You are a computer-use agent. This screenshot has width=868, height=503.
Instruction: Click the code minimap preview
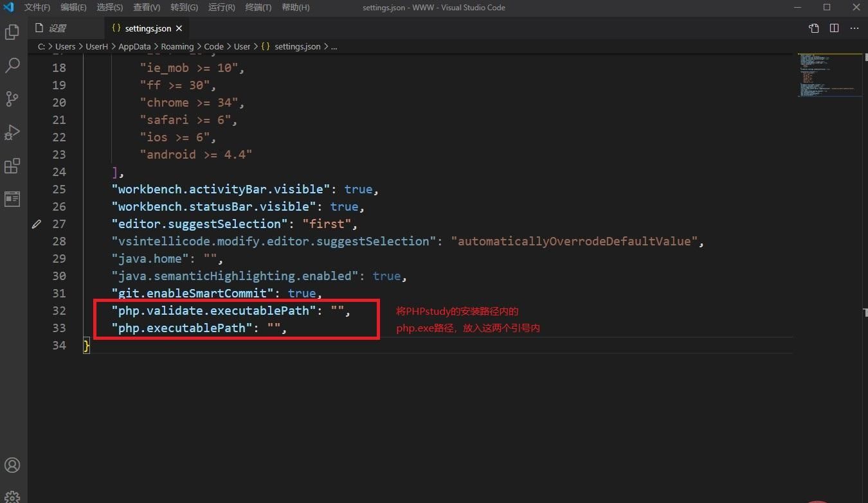coord(829,75)
